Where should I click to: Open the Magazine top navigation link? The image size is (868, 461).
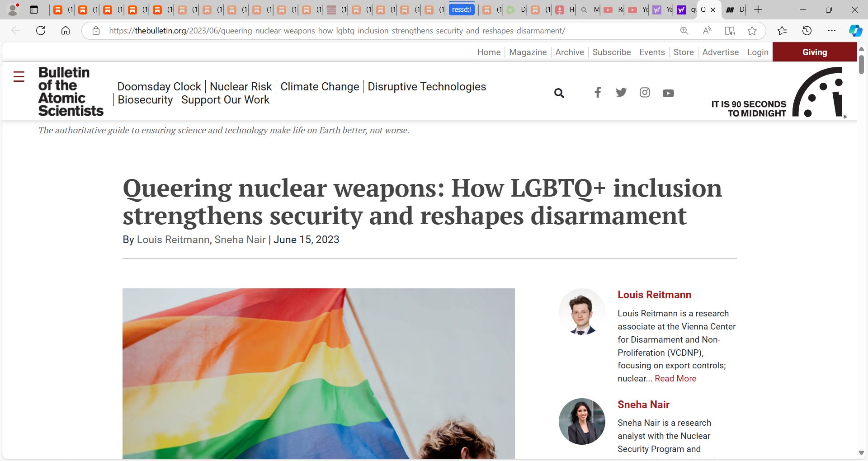click(528, 52)
